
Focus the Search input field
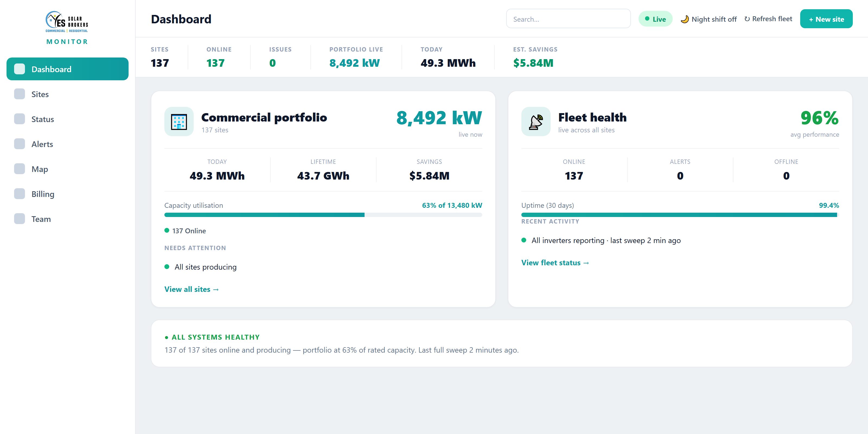coord(568,19)
